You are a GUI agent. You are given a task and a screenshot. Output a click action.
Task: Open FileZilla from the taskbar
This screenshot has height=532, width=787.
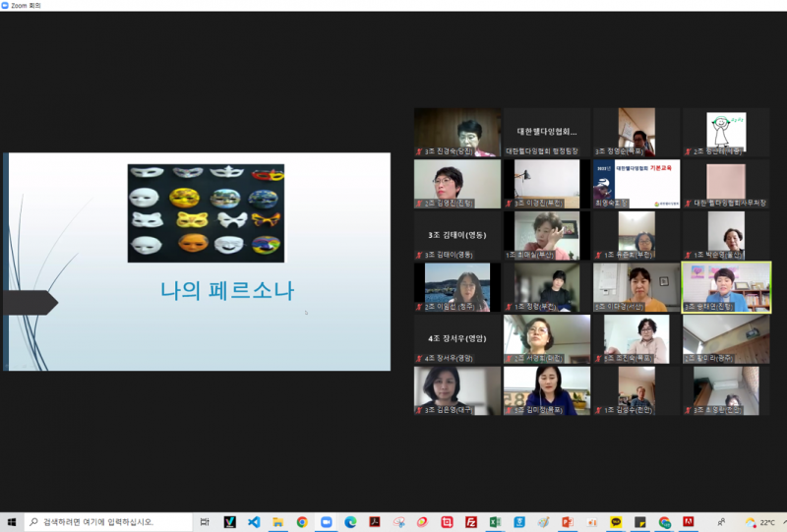click(x=471, y=522)
